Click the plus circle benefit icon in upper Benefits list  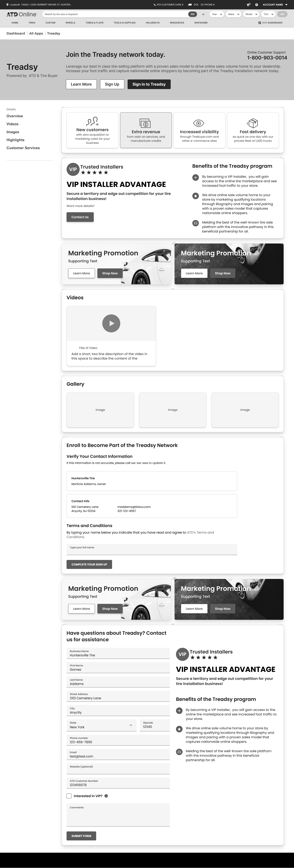(x=195, y=178)
